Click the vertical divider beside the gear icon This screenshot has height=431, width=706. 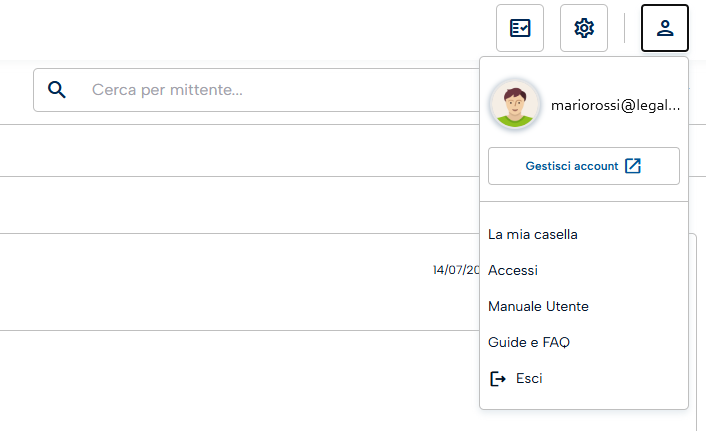click(624, 28)
